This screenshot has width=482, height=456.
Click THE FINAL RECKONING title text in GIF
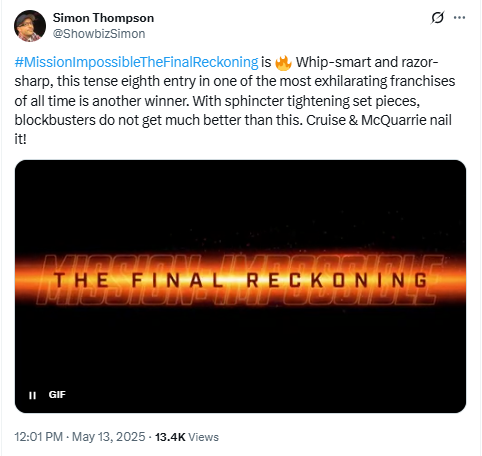(240, 280)
